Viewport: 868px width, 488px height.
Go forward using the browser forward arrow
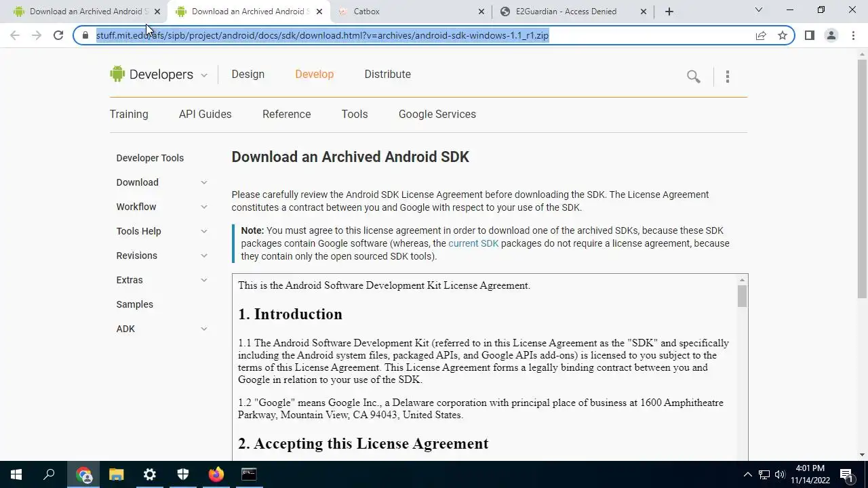[x=37, y=35]
